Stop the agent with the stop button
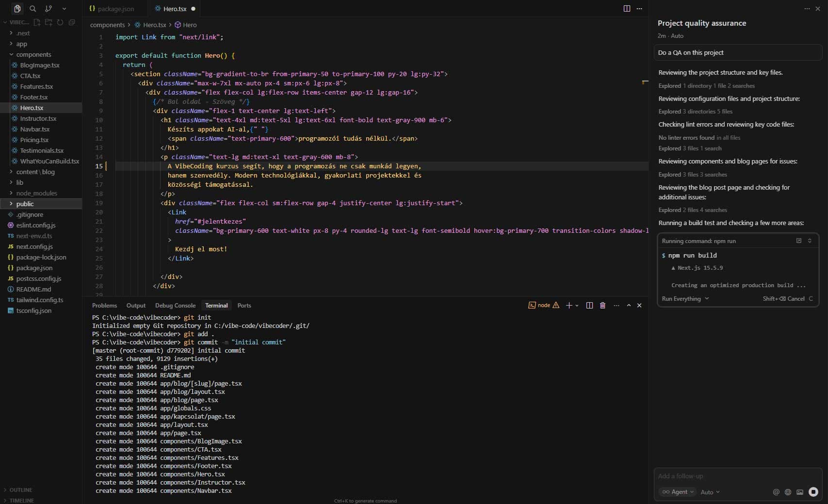 click(813, 492)
